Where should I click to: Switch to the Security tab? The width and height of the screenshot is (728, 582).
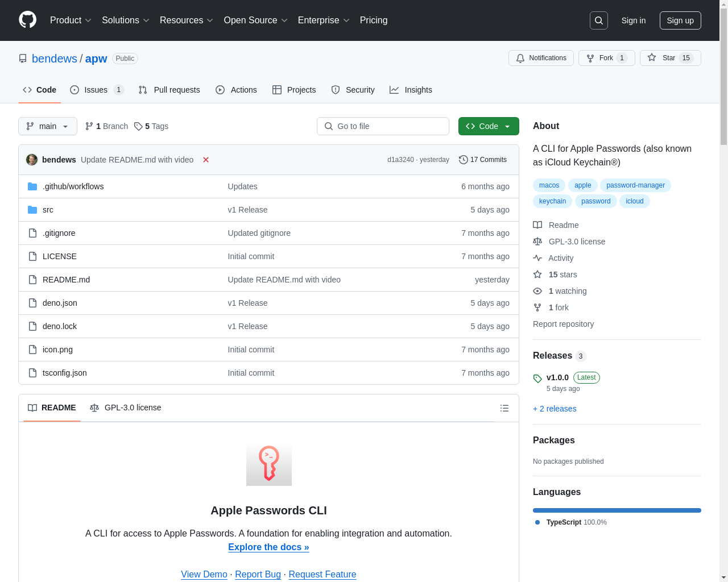pyautogui.click(x=353, y=90)
